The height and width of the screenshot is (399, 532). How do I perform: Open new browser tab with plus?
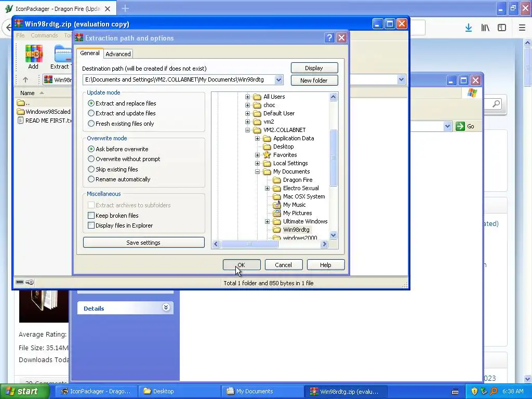pos(125,8)
